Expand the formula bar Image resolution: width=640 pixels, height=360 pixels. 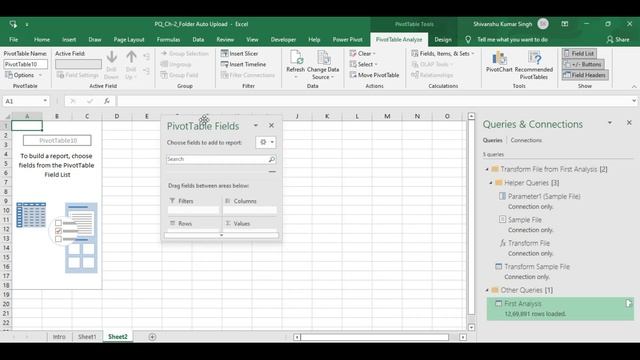point(634,101)
